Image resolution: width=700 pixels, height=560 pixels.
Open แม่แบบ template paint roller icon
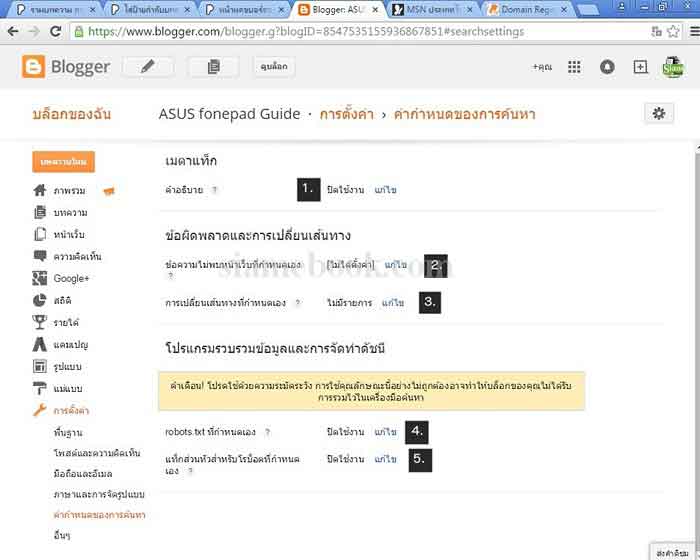click(40, 388)
